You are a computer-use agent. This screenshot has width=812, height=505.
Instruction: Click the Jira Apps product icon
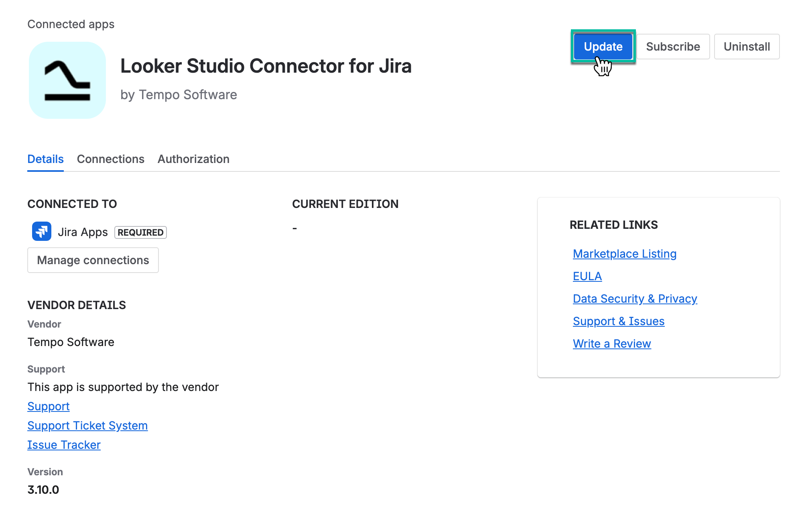[42, 231]
